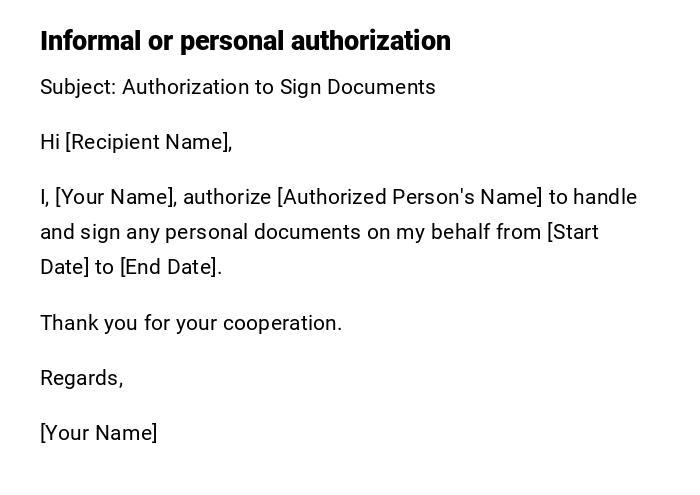Click the "[Your Name]" signature placeholder at the bottom
The height and width of the screenshot is (495, 700).
[98, 433]
